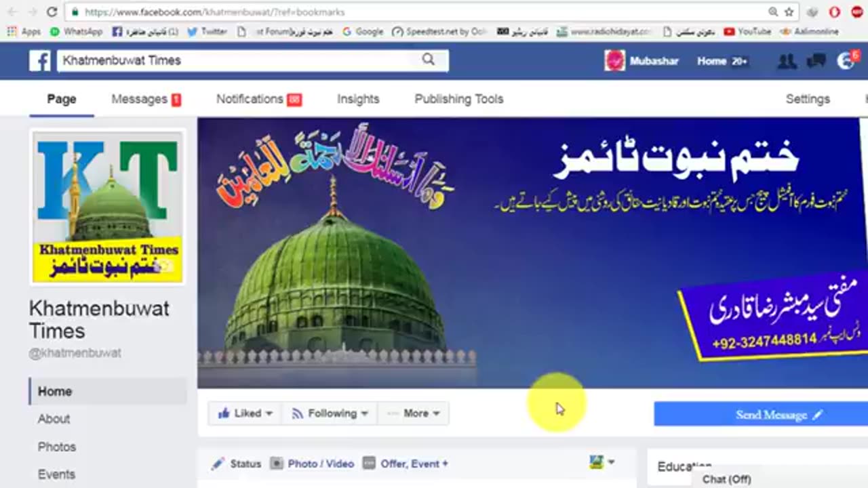Switch to the Notifications tab
Screen dimensions: 868x488
[x=258, y=99]
